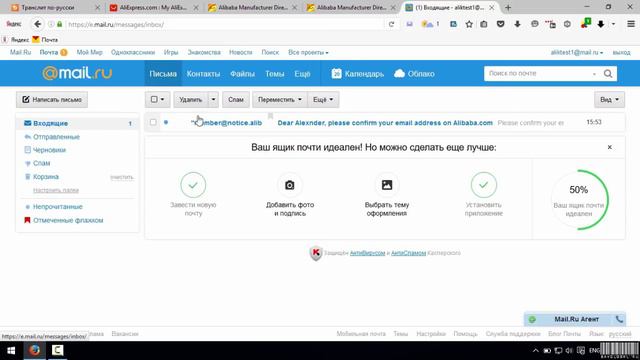Click the checkmark circle for Установить приложение

(483, 185)
